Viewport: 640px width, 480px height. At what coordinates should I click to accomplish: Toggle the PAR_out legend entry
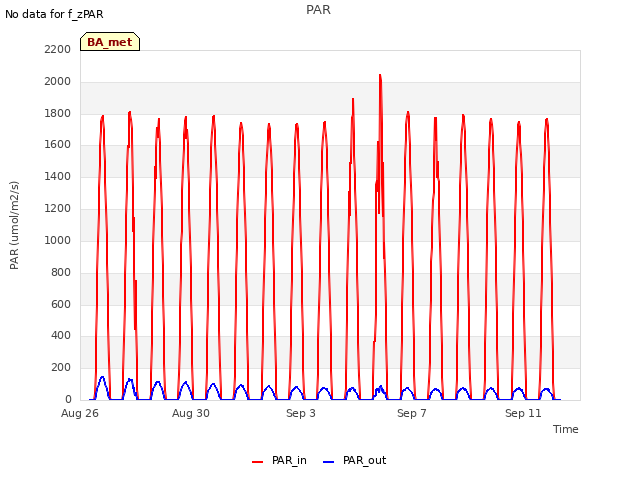click(x=354, y=460)
